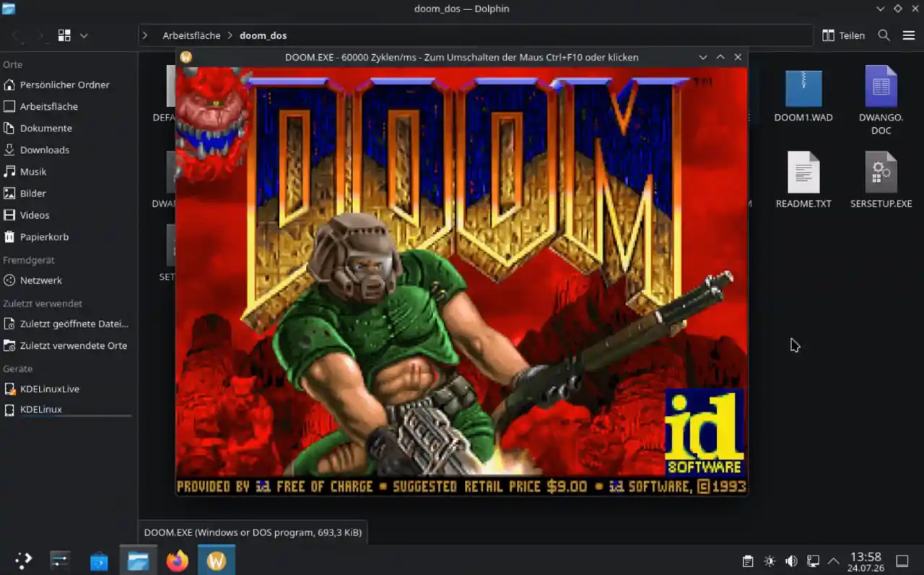This screenshot has width=924, height=575.
Task: Navigate to Arbeitsfläche in the breadcrumb
Action: pos(191,35)
